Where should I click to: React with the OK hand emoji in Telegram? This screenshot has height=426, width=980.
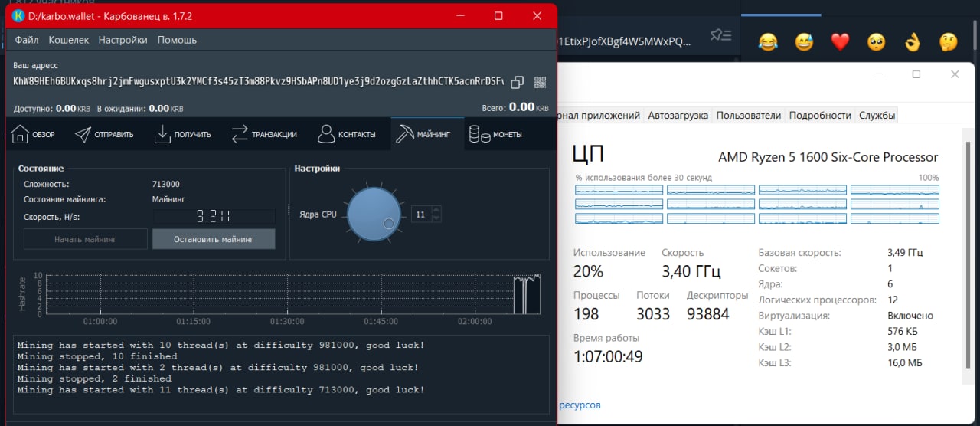[912, 42]
